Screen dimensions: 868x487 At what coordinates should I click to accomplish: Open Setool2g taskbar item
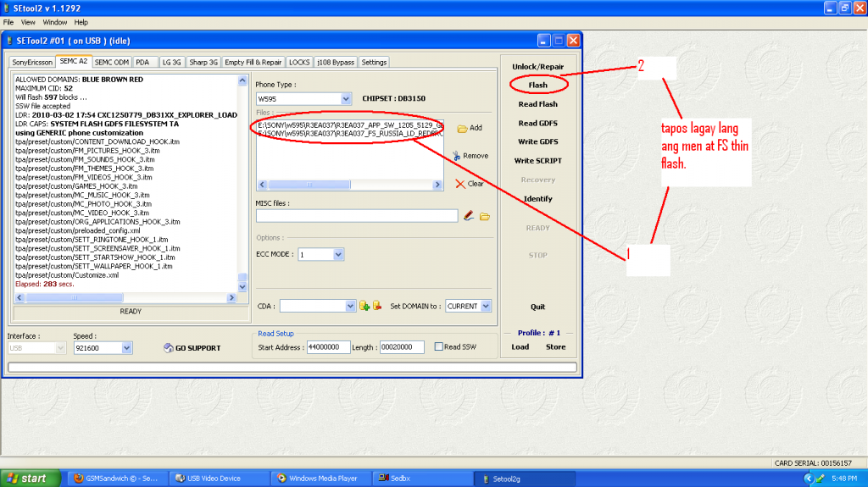(525, 479)
